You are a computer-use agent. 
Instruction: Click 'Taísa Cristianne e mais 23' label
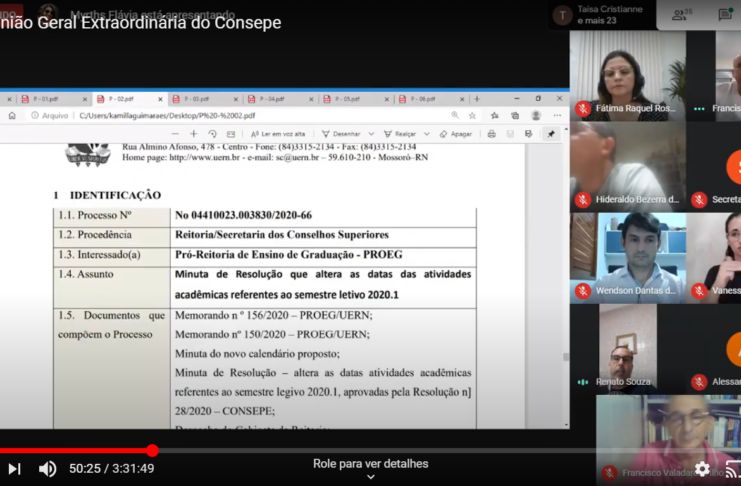tap(610, 15)
